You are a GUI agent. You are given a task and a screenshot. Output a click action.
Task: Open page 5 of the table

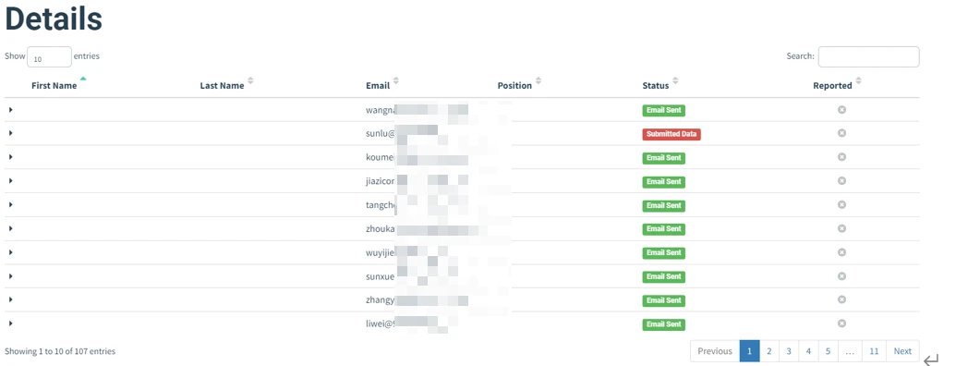829,351
